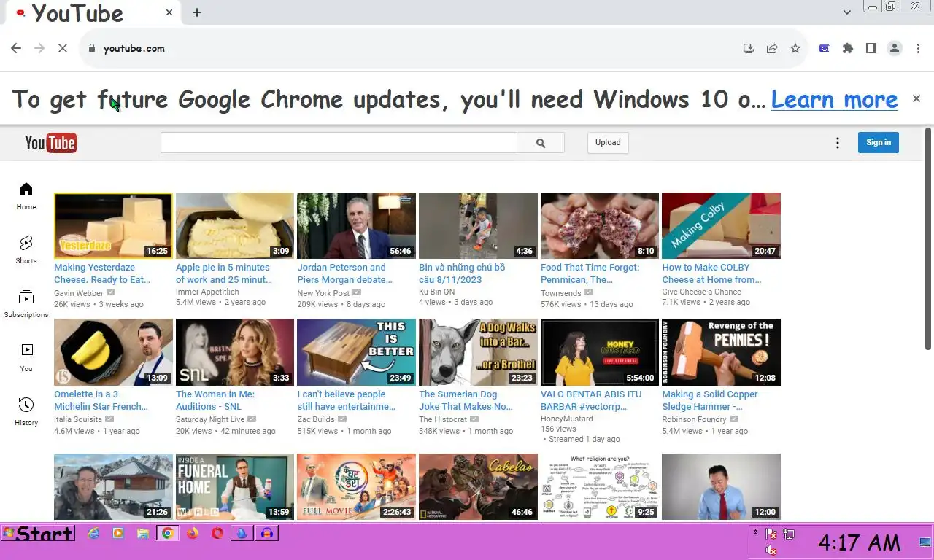This screenshot has height=560, width=934.
Task: Open the Cabela's National Geographic thumbnail
Action: (x=478, y=486)
